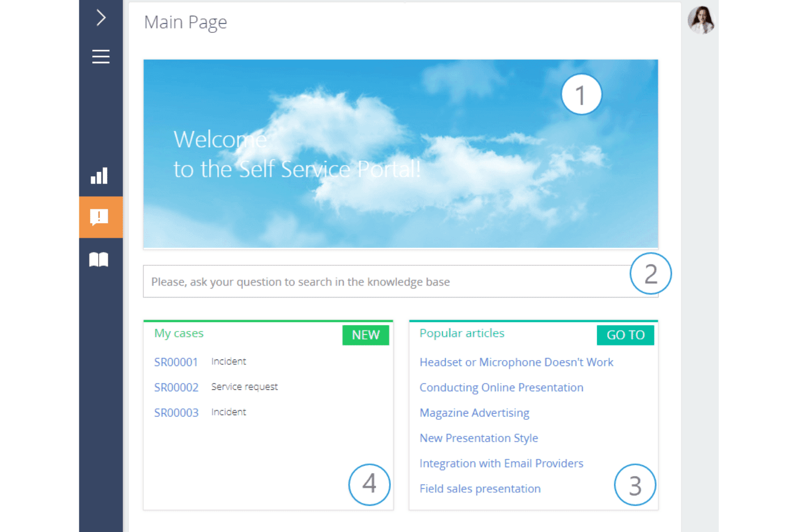Open case SR00002
798x532 pixels.
(176, 388)
